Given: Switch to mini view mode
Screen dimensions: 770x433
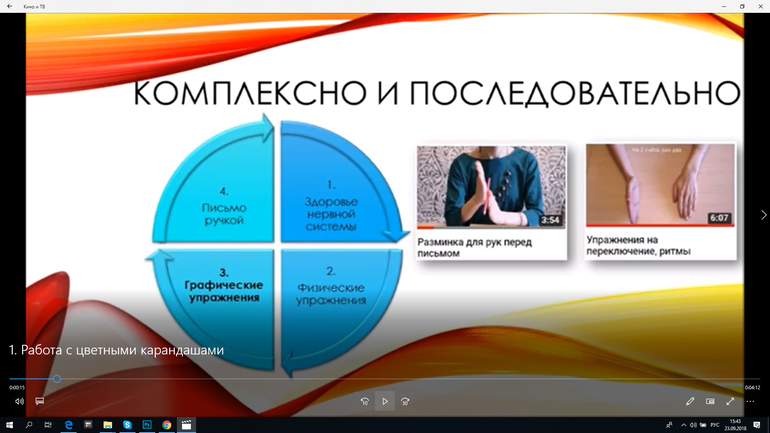Looking at the screenshot, I should tap(710, 401).
